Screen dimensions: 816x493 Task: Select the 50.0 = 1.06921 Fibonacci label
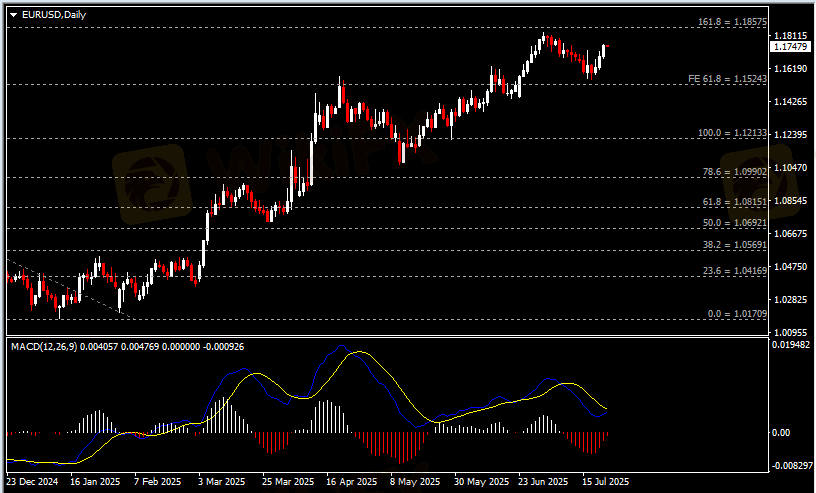pos(735,223)
